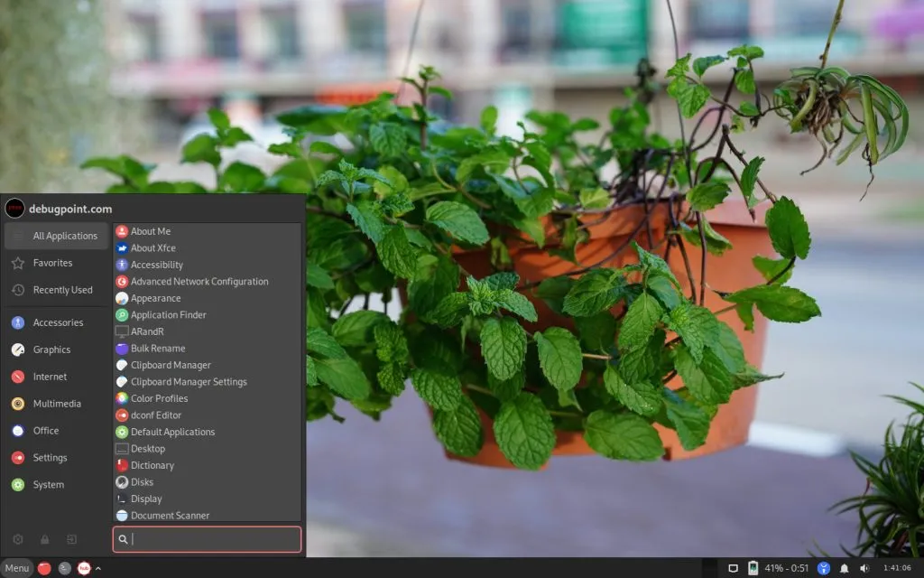The image size is (924, 578).
Task: Open notifications with the bell icon
Action: [844, 568]
